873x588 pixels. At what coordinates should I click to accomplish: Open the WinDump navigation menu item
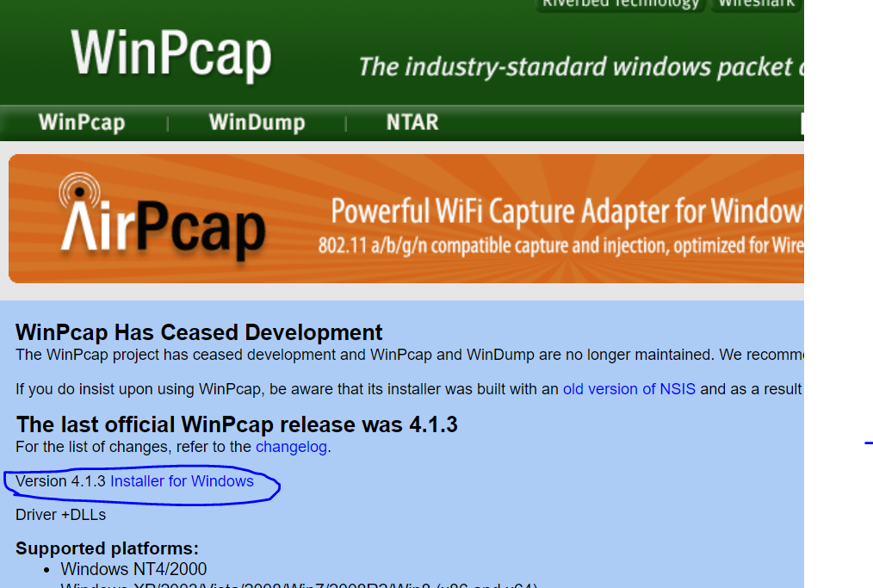pos(257,122)
